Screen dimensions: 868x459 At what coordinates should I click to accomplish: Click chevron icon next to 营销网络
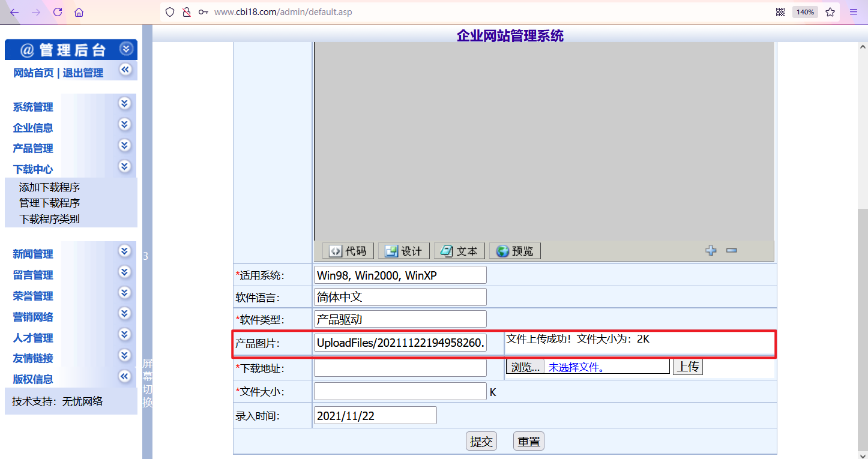[x=124, y=313]
